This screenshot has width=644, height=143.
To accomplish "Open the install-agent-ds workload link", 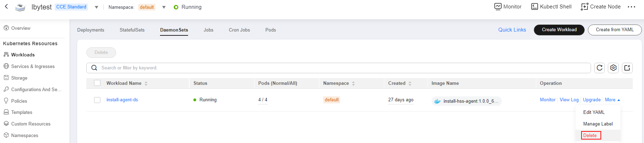I will coord(122,100).
